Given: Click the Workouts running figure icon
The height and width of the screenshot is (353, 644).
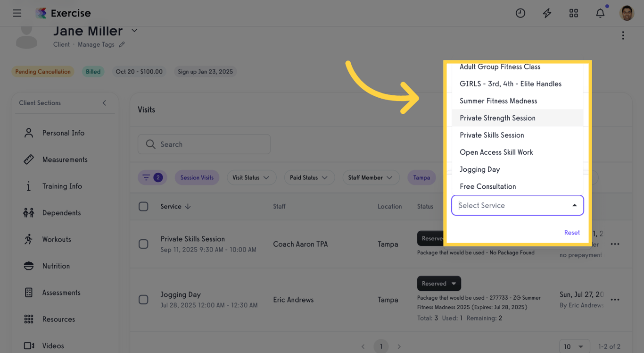Looking at the screenshot, I should pyautogui.click(x=29, y=239).
